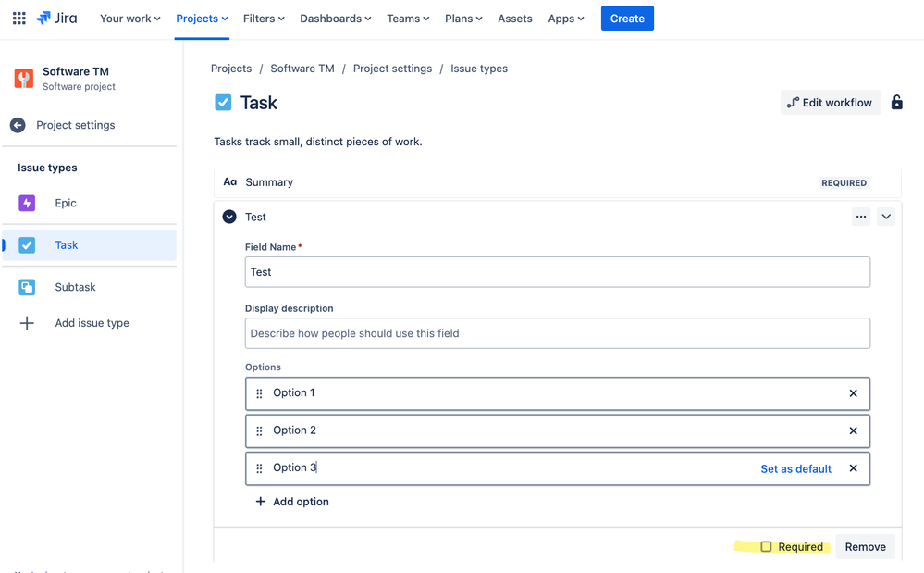Click the Option 2 text field
Screen dimensions: 924x573
(558, 431)
